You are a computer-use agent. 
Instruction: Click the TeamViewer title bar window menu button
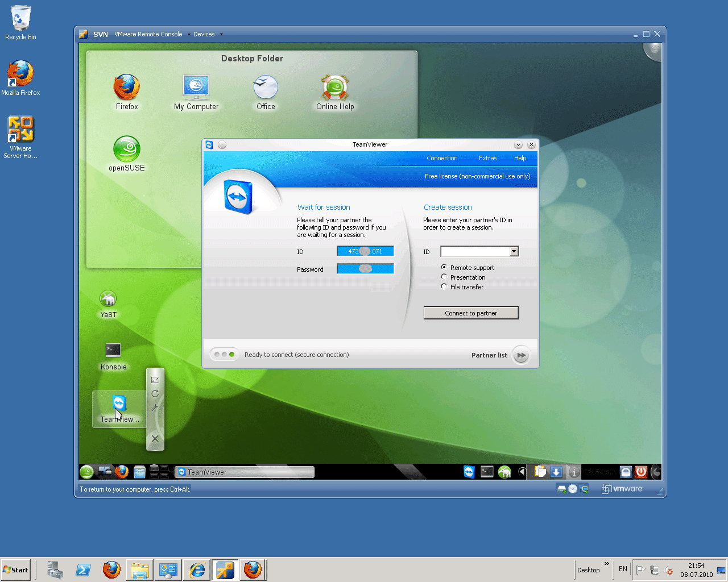coord(209,144)
